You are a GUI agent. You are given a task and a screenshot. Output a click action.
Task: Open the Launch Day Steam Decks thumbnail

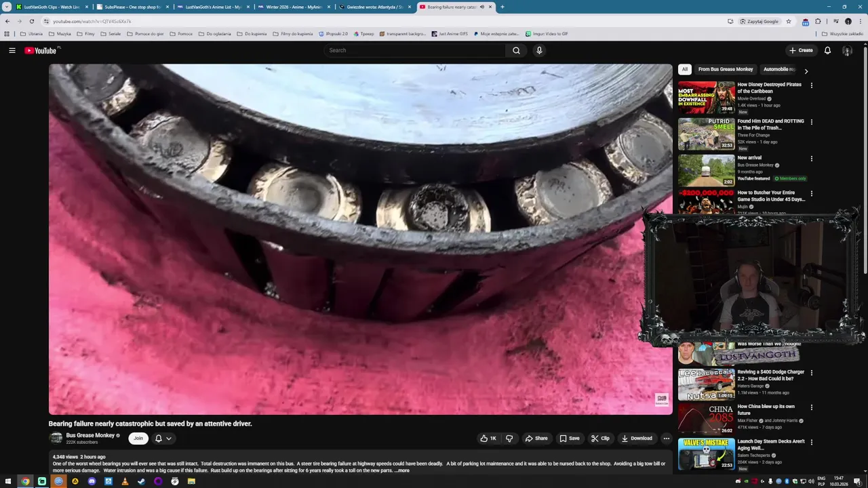click(x=706, y=454)
